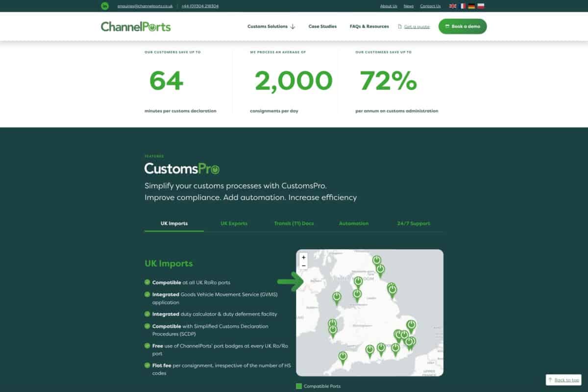Click the document icon beside Get a quote

400,26
